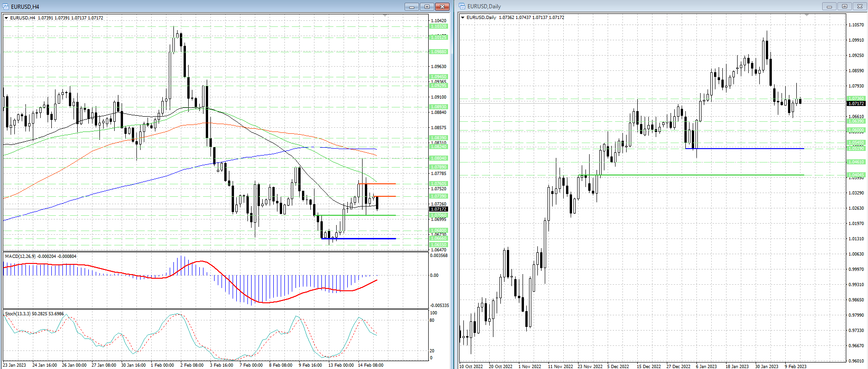This screenshot has width=868, height=369.
Task: Open the triangle dropdown beside EURUSD,H4 label
Action: pos(6,18)
